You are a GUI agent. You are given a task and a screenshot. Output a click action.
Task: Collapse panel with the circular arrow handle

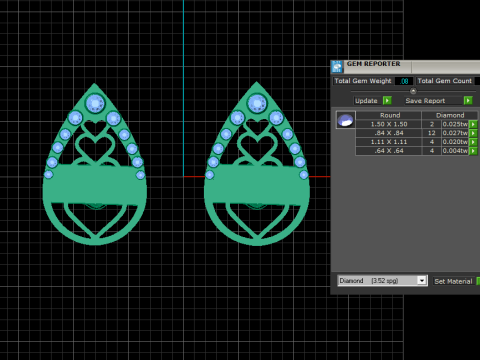tap(413, 91)
